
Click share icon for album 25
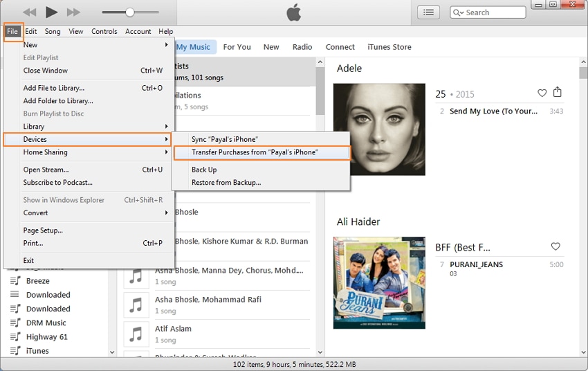pos(558,92)
